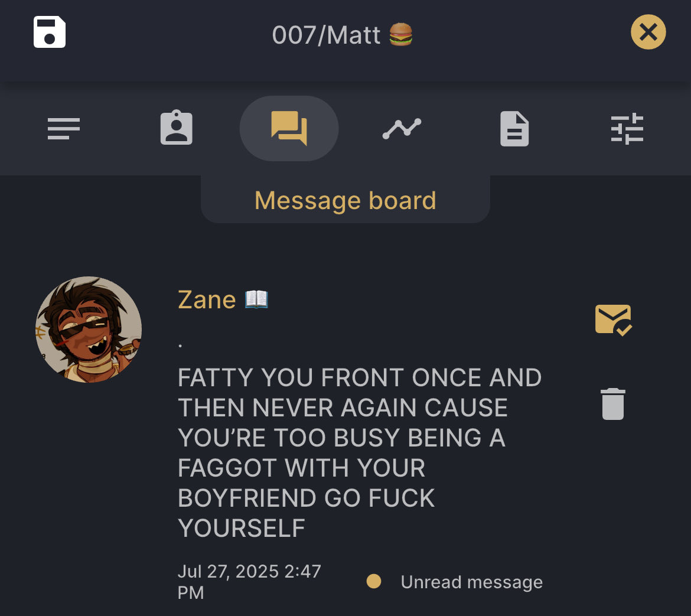Open the settings sliders tab
691x616 pixels.
coord(627,128)
